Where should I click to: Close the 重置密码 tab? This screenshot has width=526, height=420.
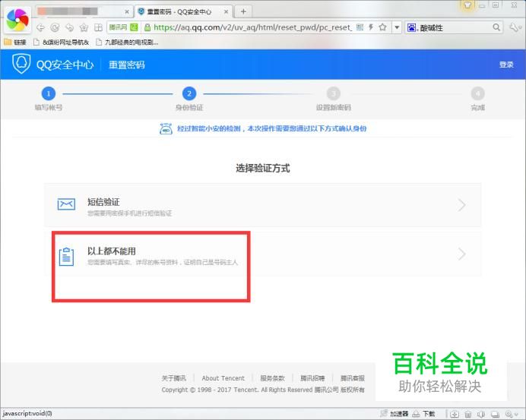(x=226, y=11)
